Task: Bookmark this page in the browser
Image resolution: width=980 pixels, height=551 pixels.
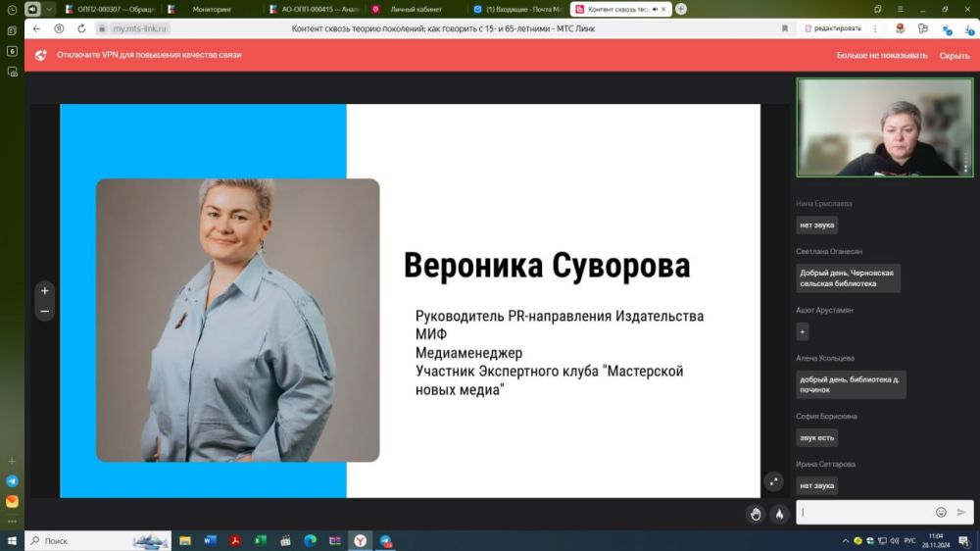Action: click(x=785, y=28)
